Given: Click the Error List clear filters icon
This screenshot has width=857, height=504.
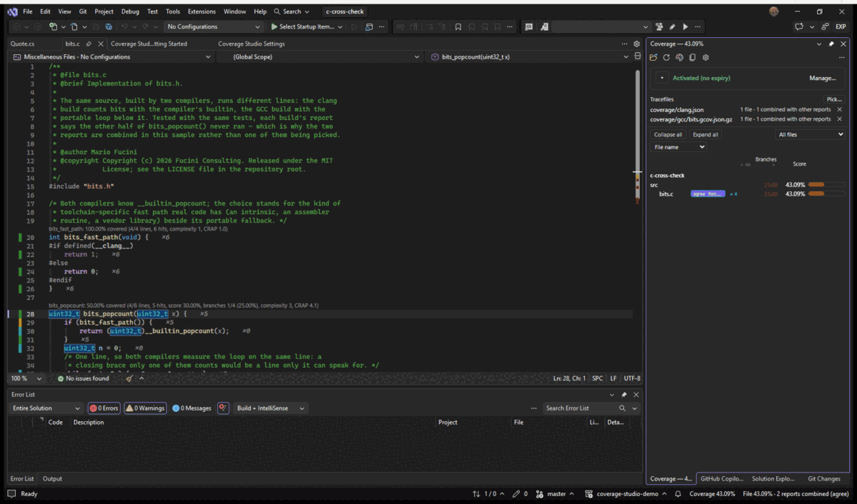Looking at the screenshot, I should point(224,408).
